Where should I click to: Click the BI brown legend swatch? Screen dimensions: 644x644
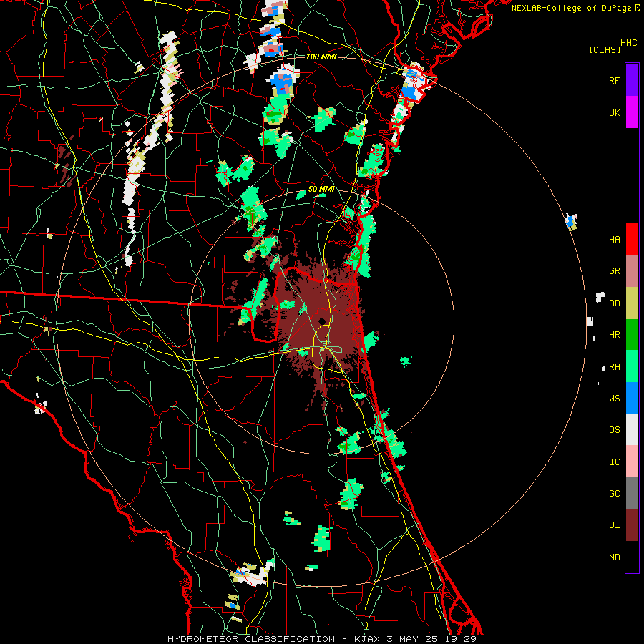coord(632,525)
